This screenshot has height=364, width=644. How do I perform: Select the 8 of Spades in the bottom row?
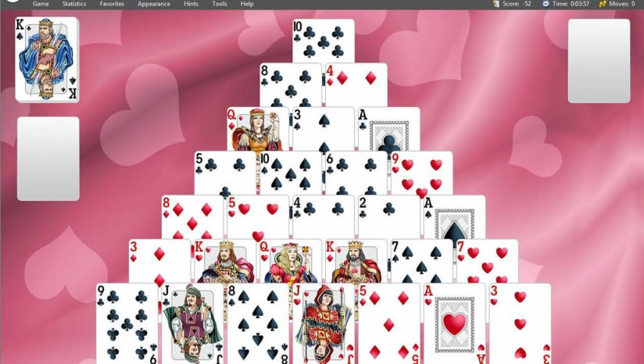(x=258, y=323)
